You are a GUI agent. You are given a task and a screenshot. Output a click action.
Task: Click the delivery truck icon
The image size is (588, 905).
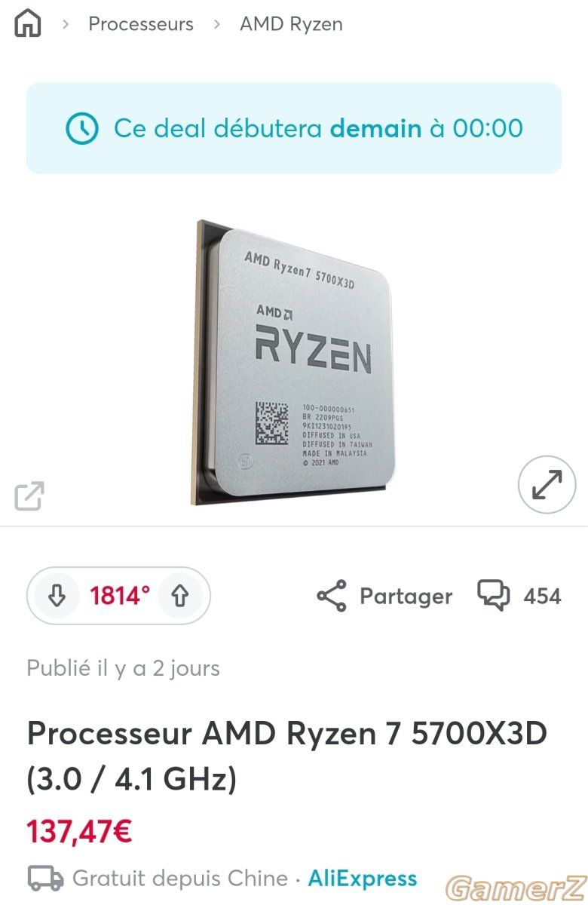pos(45,879)
